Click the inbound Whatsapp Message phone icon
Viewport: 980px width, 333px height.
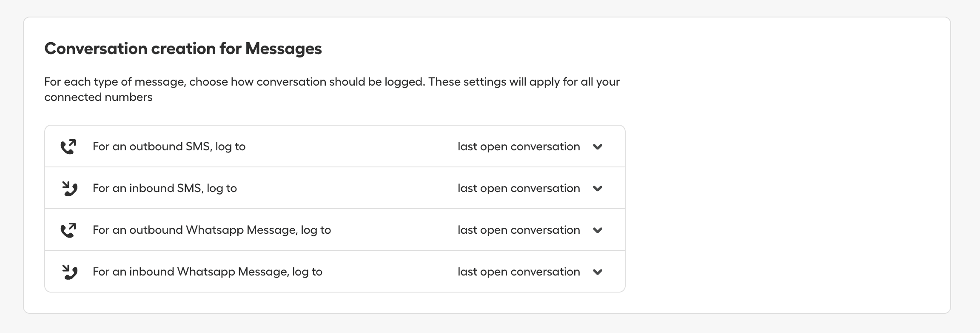69,271
